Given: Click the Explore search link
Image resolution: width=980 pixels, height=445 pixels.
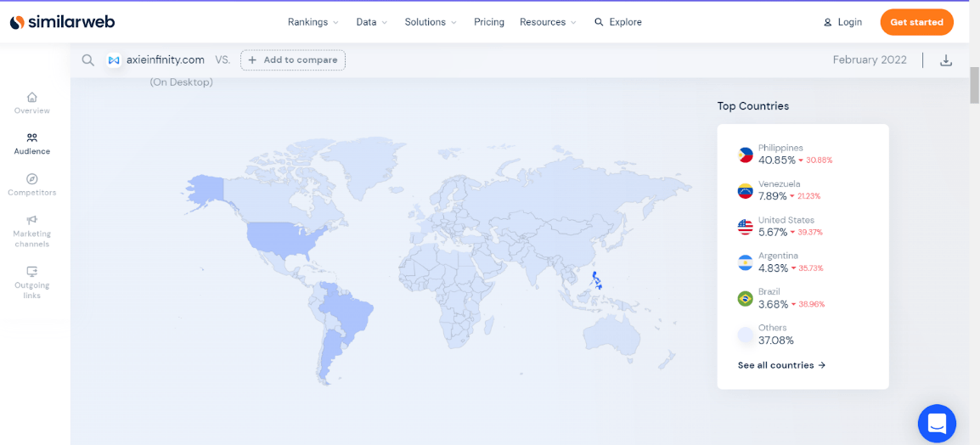Looking at the screenshot, I should pyautogui.click(x=617, y=22).
